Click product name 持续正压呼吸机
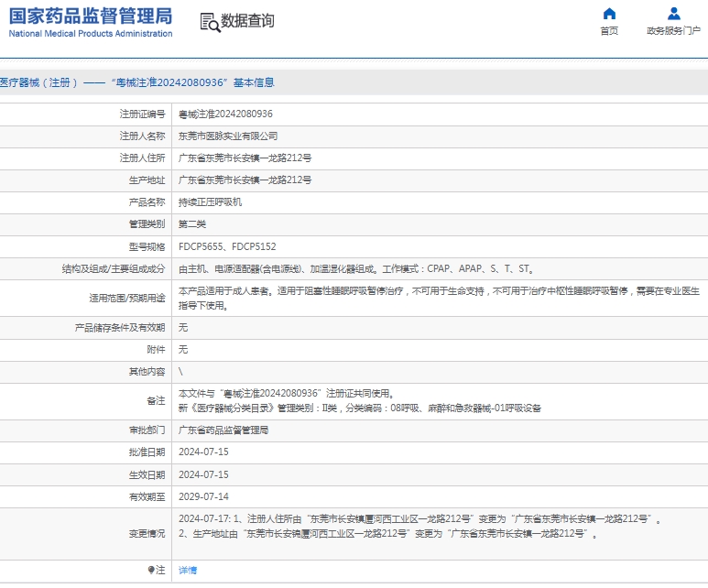The image size is (708, 588). point(210,201)
